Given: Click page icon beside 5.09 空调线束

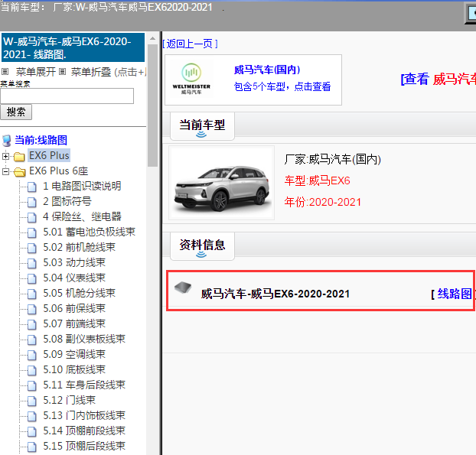Looking at the screenshot, I should tap(32, 355).
